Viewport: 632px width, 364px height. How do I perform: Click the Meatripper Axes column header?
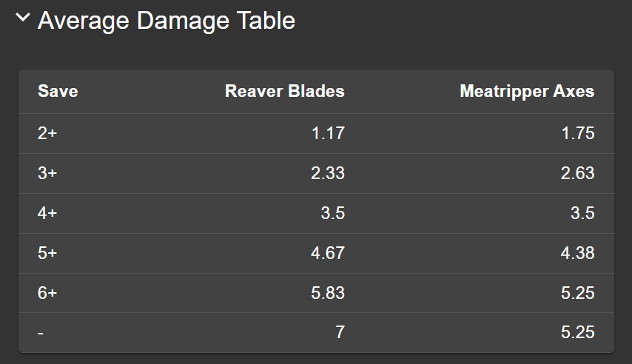coord(526,92)
